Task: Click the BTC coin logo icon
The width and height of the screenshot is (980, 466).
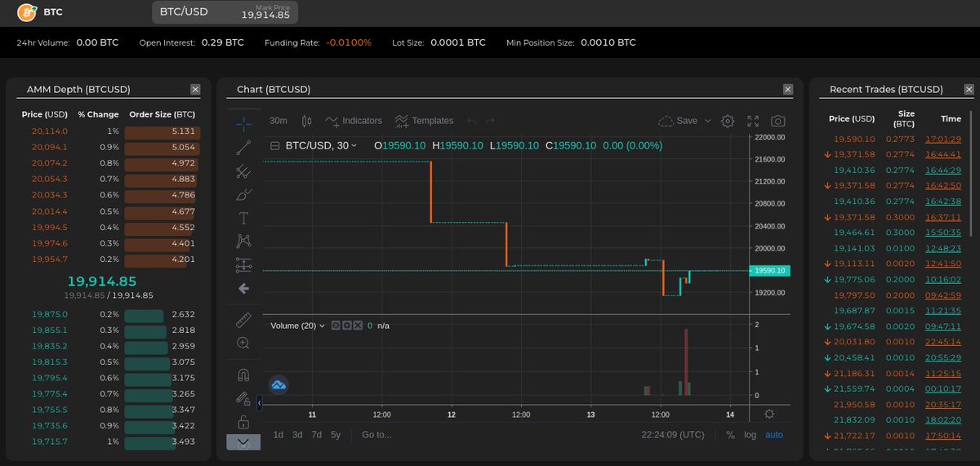Action: [x=27, y=12]
